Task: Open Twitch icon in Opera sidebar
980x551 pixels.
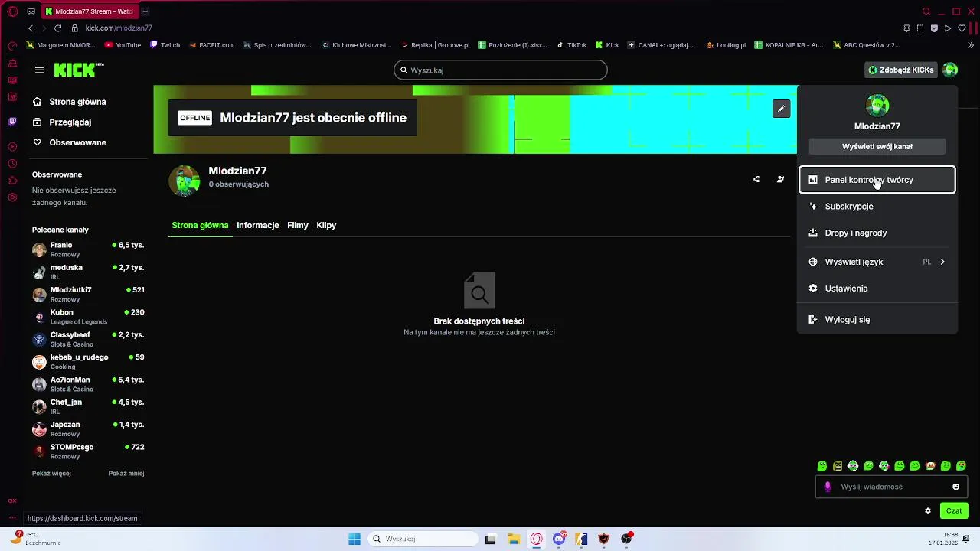Action: [12, 121]
